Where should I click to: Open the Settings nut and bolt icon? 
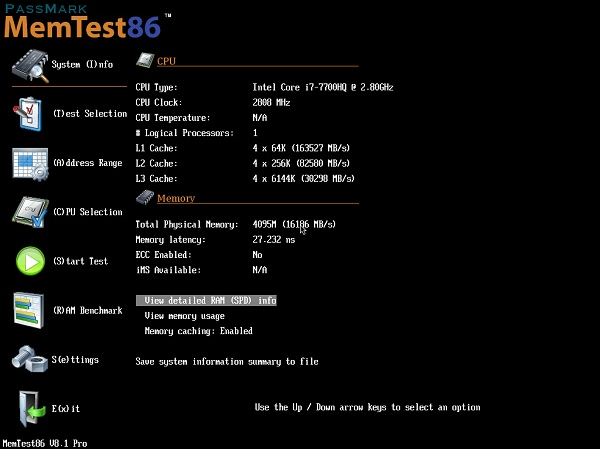30,359
